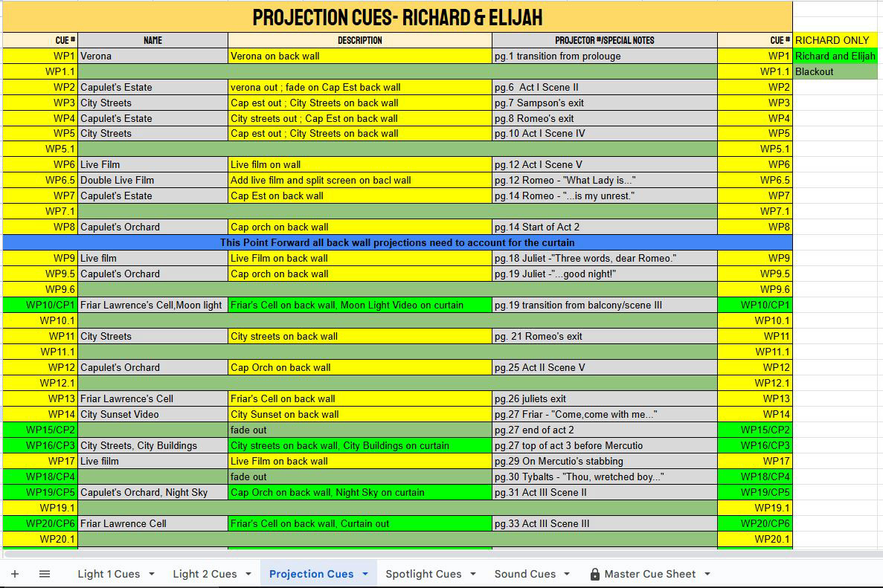Select cell 'pg.14 Start of Act 2'

[605, 227]
